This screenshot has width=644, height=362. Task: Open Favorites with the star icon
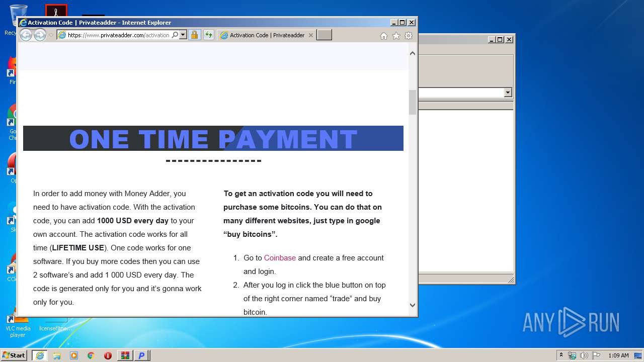(396, 36)
